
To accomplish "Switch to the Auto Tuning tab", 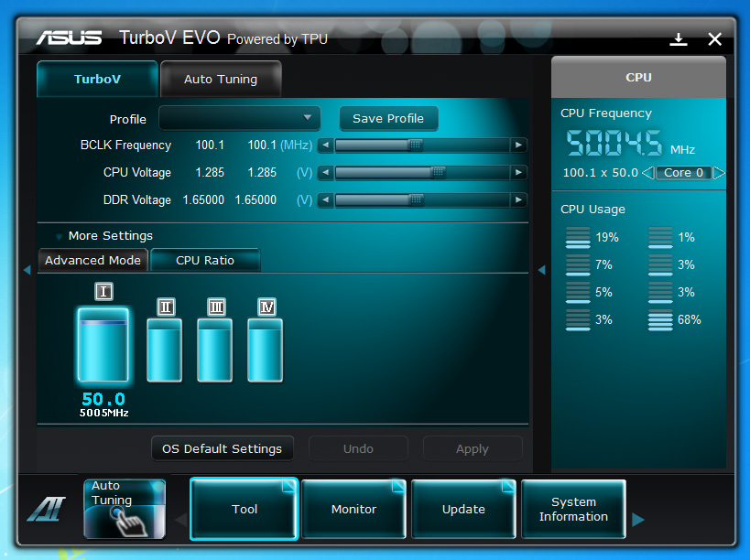I will click(x=221, y=79).
